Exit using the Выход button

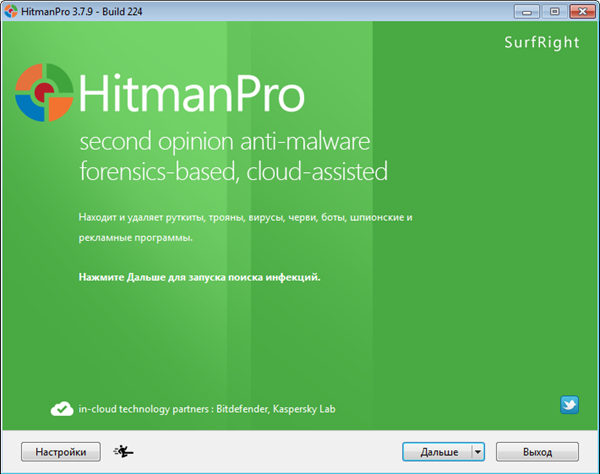click(x=537, y=452)
